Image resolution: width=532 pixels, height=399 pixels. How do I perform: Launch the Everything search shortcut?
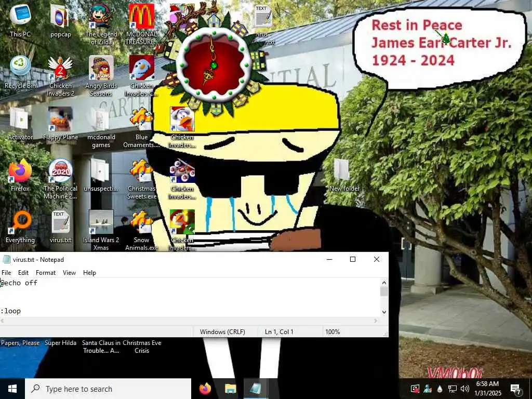pyautogui.click(x=20, y=227)
